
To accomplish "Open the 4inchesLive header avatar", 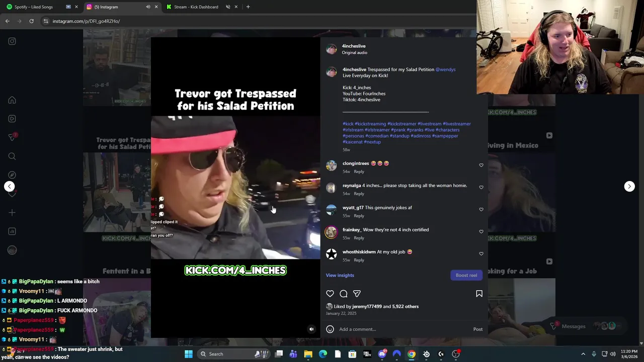I will (x=331, y=49).
